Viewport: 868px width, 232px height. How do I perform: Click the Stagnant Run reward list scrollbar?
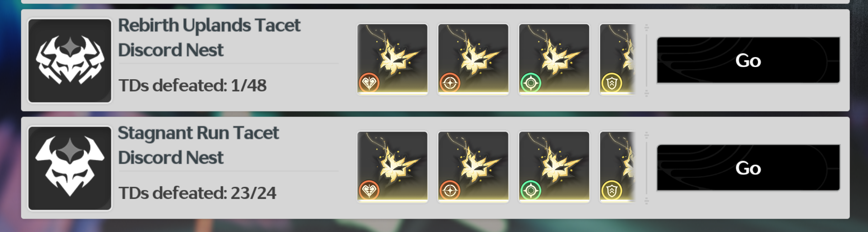click(646, 168)
